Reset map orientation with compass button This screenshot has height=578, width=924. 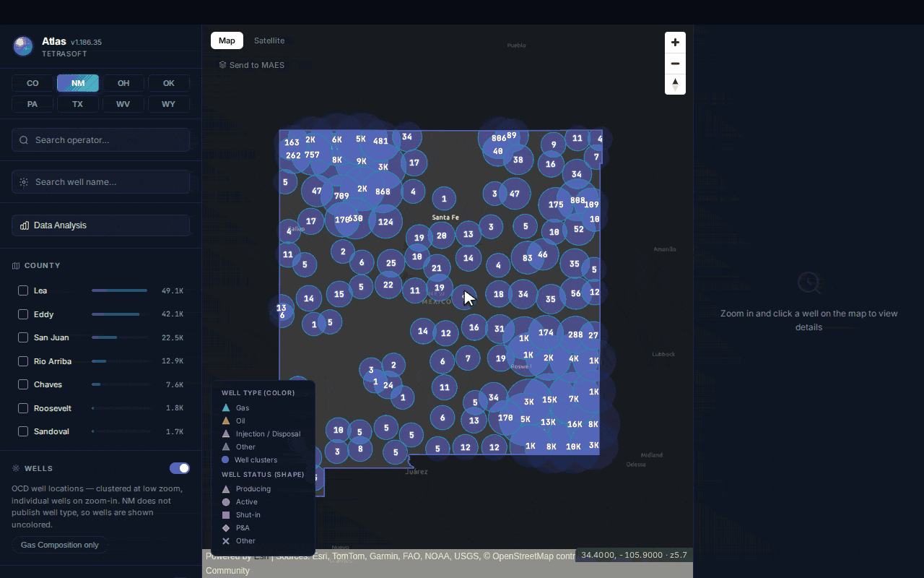pyautogui.click(x=675, y=85)
